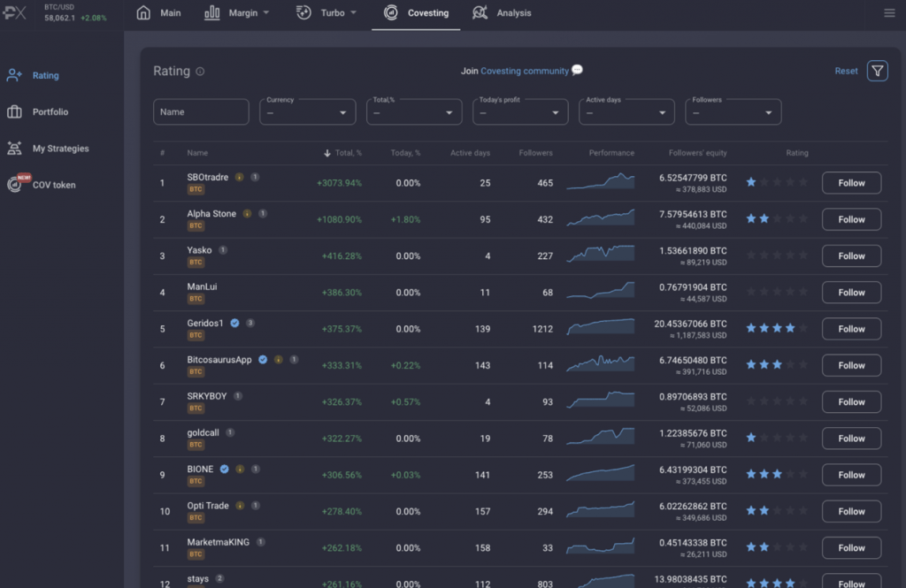Reset the rating filters
The height and width of the screenshot is (588, 906).
tap(846, 72)
